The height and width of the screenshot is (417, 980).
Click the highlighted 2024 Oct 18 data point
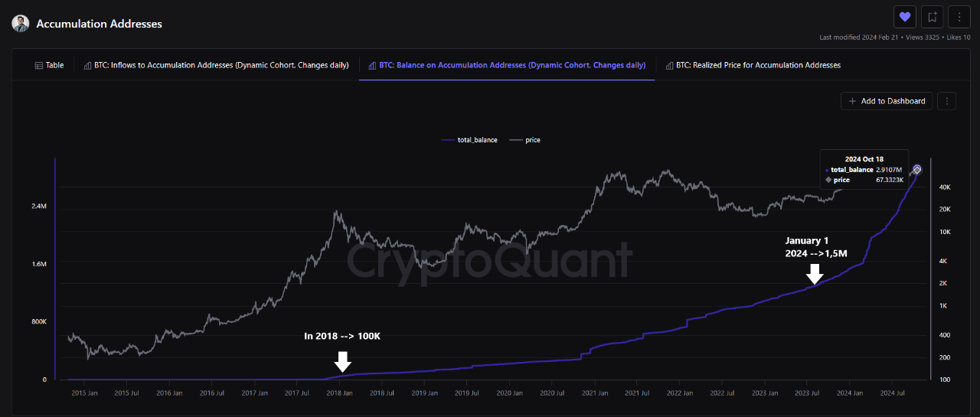coord(917,169)
